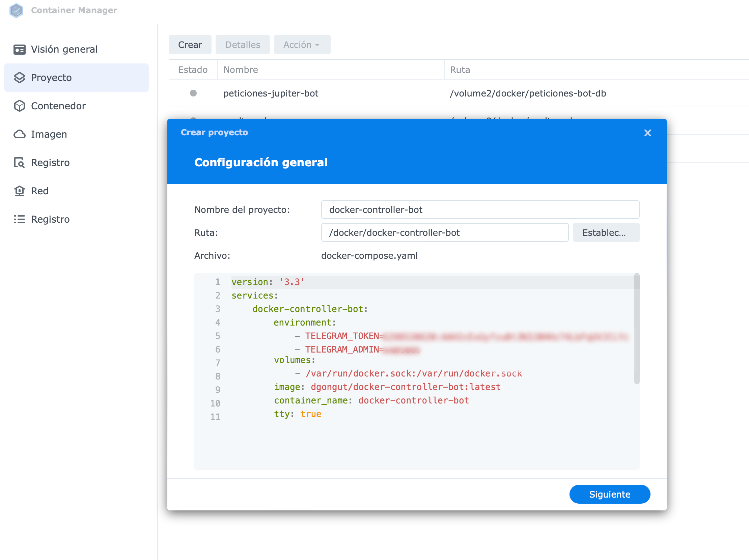Close the Crear proyecto dialog with X
749x560 pixels.
pos(647,133)
